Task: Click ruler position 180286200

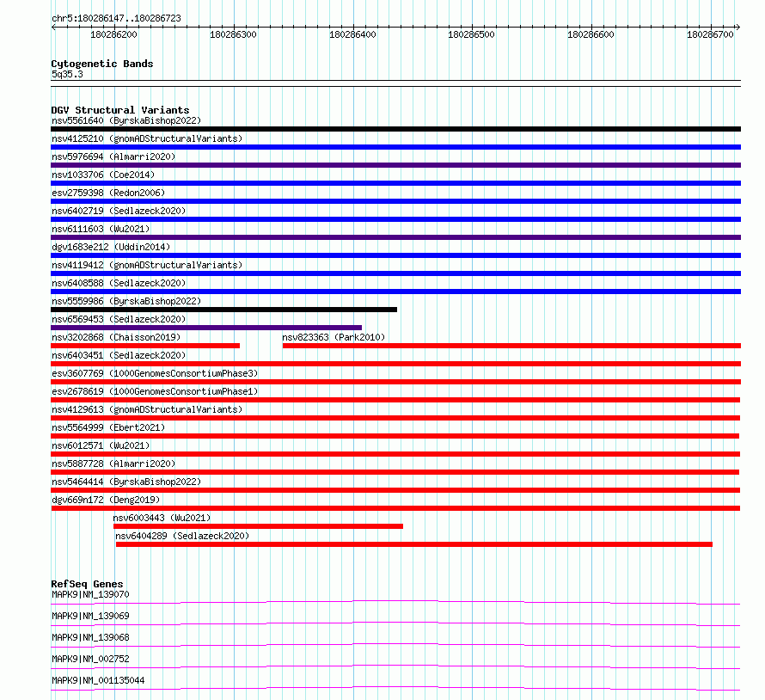Action: pyautogui.click(x=113, y=34)
